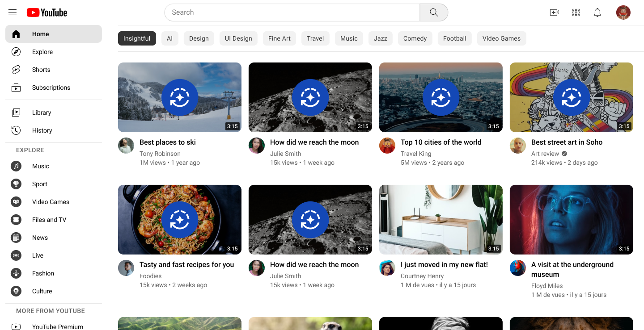Open the Best places to ski thumbnail

pos(180,97)
